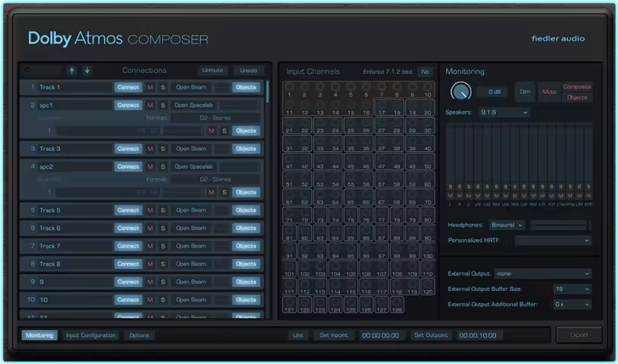Switch to the Options tab
618x364 pixels.
coord(139,335)
